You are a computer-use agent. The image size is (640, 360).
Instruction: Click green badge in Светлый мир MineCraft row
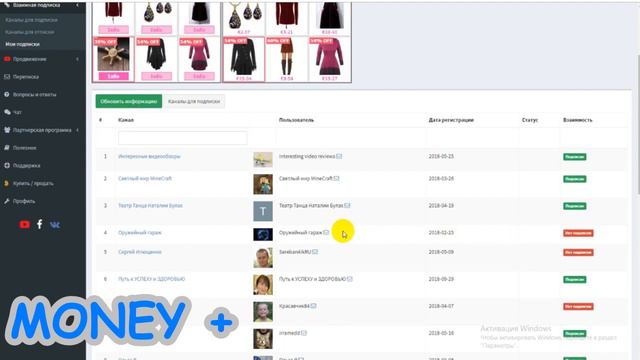(575, 179)
